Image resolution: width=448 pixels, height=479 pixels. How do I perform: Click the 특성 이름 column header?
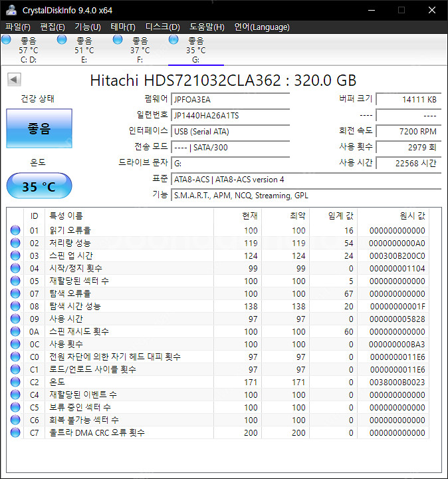(x=129, y=216)
